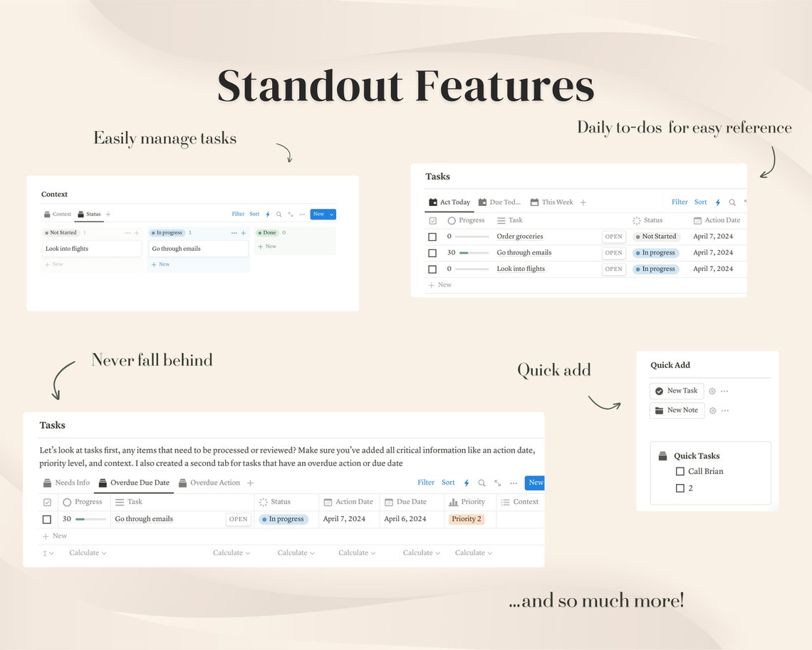Click OPEN on the Look into flights task
This screenshot has height=650, width=812.
(613, 269)
